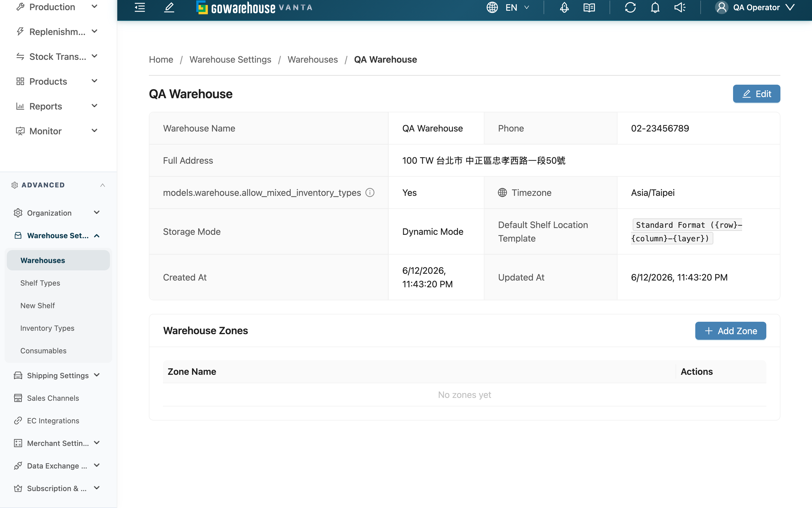The height and width of the screenshot is (508, 812).
Task: Click the Edit warehouse button
Action: pos(756,94)
